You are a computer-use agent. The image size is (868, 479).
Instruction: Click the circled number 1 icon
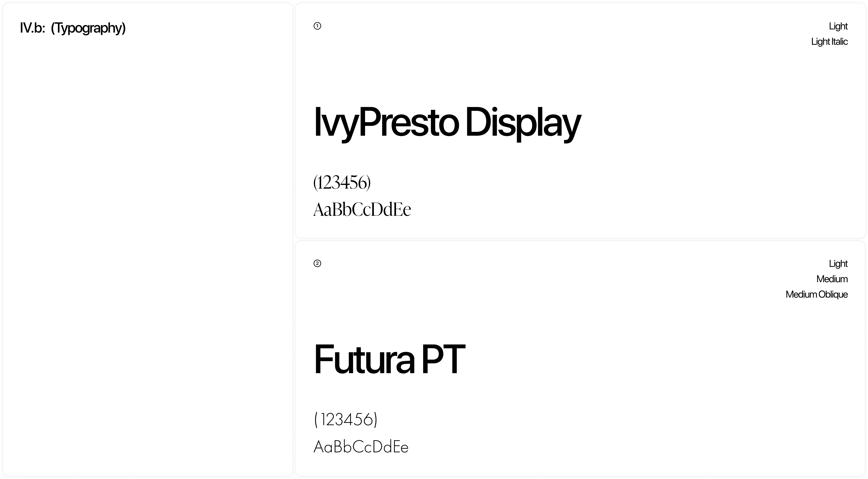[x=317, y=26]
